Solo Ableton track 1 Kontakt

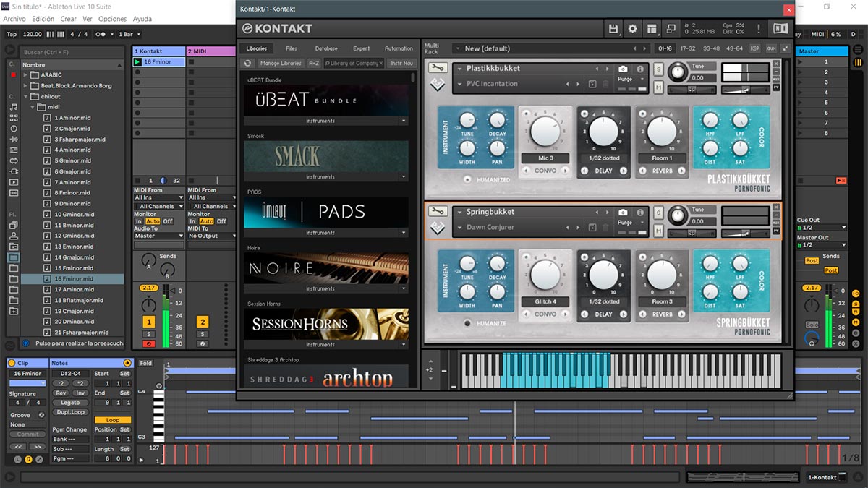(x=149, y=333)
